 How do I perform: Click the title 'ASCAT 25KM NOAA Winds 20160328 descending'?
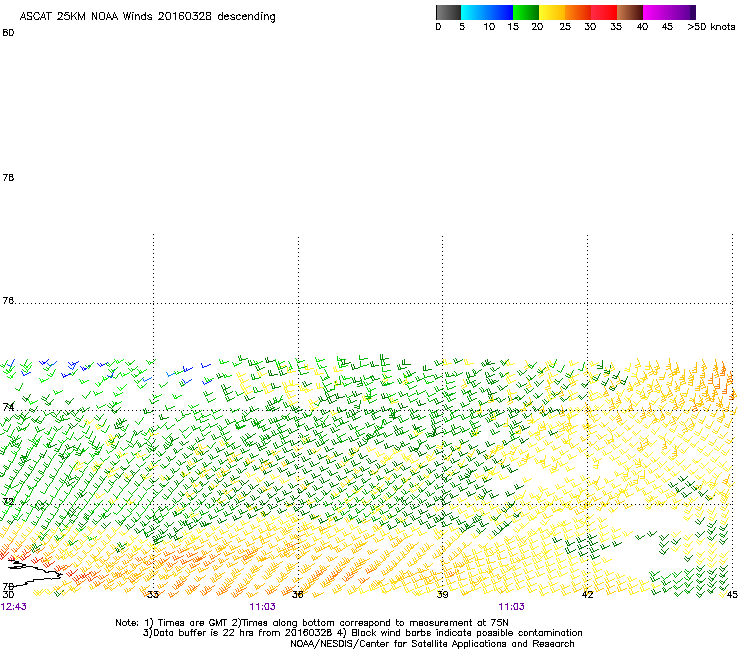click(x=147, y=17)
